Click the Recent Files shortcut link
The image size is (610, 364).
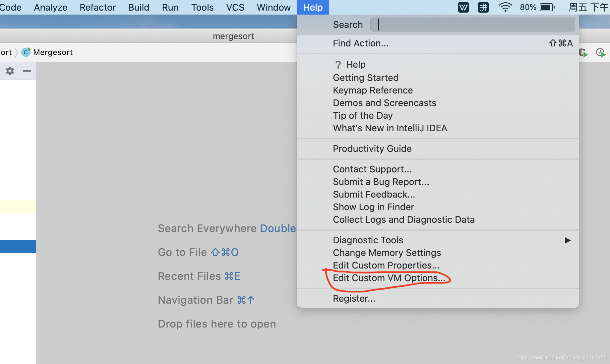[x=199, y=276]
